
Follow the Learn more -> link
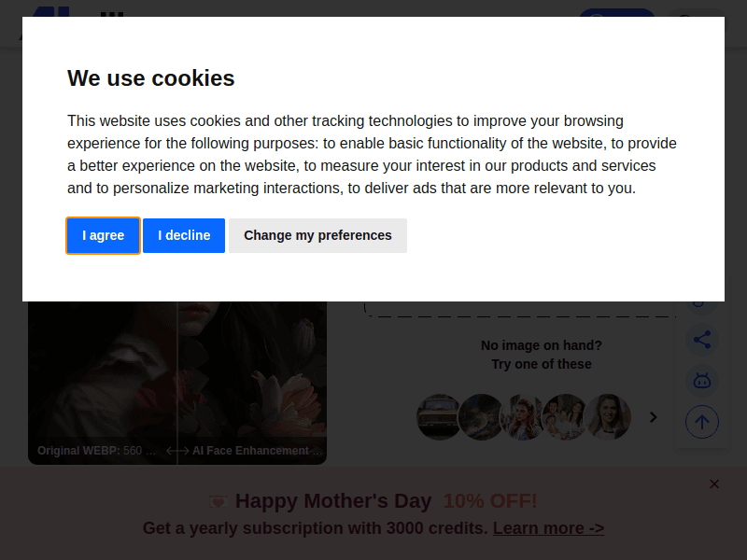pos(548,528)
